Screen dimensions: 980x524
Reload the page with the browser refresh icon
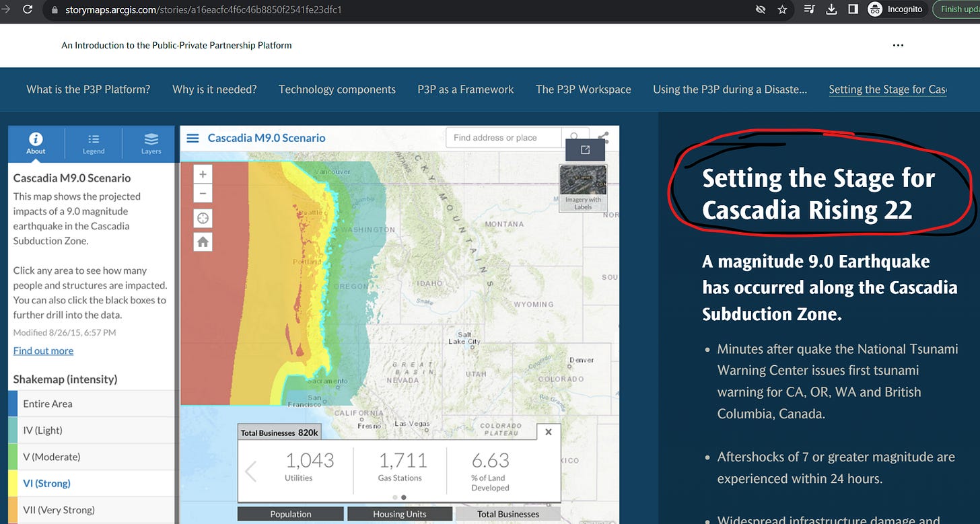pyautogui.click(x=28, y=9)
